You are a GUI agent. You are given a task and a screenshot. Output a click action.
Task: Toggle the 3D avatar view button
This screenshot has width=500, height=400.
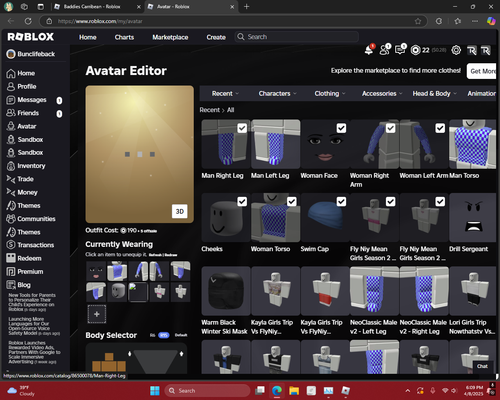click(x=180, y=211)
